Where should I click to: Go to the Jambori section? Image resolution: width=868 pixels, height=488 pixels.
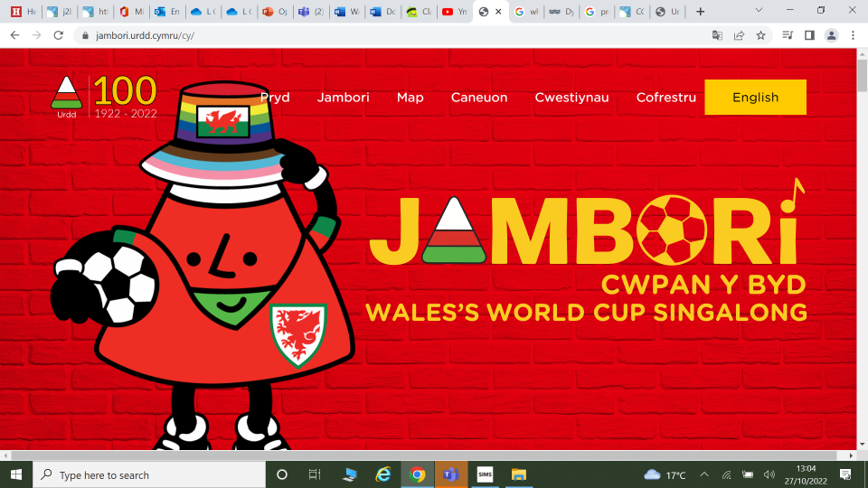click(344, 98)
